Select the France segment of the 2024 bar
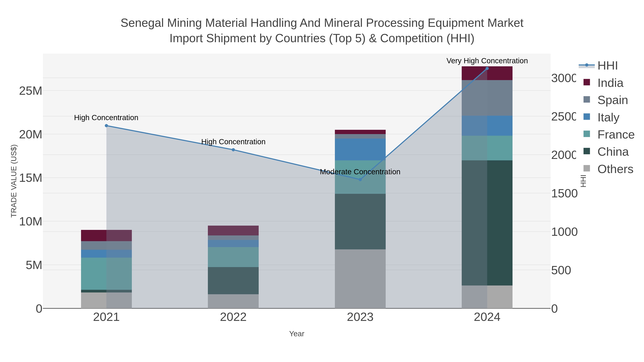The height and width of the screenshot is (362, 644). click(487, 148)
